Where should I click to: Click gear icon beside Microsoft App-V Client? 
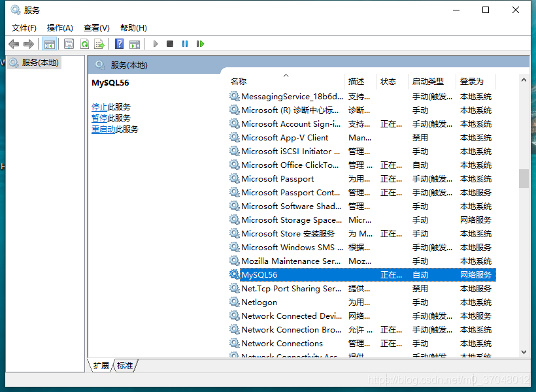pos(234,137)
